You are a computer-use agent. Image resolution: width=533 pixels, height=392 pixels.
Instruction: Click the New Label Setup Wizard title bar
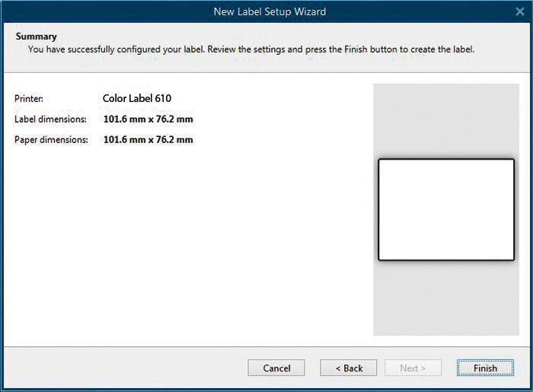[x=270, y=11]
